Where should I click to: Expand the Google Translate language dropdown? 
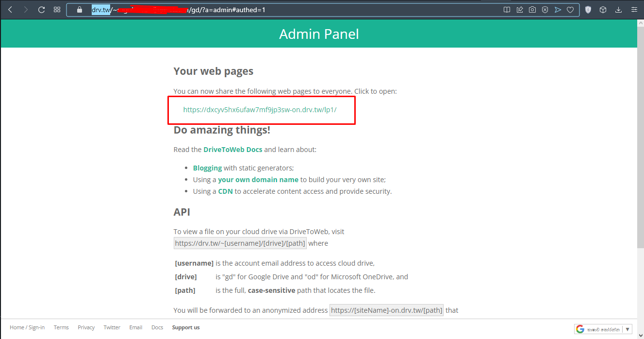click(x=627, y=329)
